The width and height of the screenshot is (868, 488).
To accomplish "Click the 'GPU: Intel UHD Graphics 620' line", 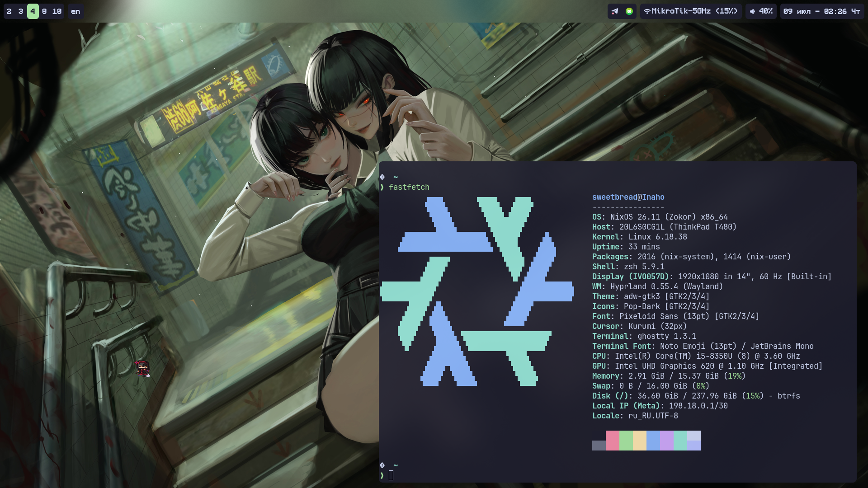I will [x=708, y=366].
